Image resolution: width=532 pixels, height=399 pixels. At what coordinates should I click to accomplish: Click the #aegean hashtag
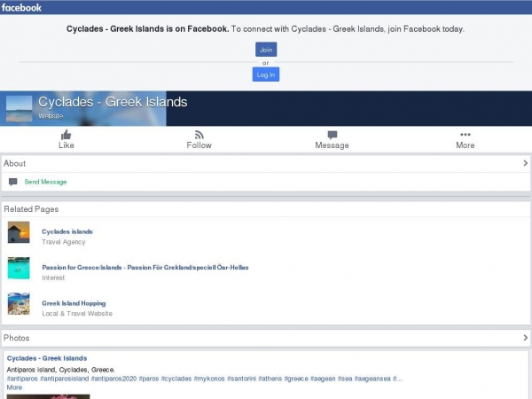coord(323,379)
